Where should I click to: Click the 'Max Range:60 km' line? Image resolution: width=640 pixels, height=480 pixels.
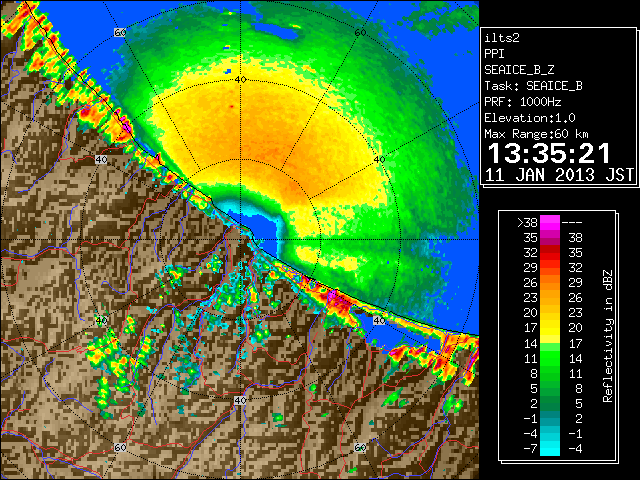click(536, 134)
